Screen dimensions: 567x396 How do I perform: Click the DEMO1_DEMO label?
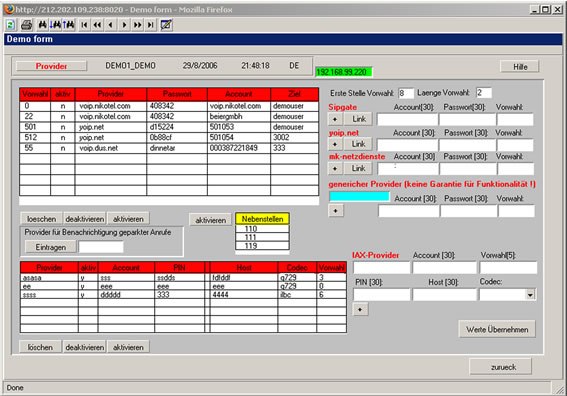[131, 65]
